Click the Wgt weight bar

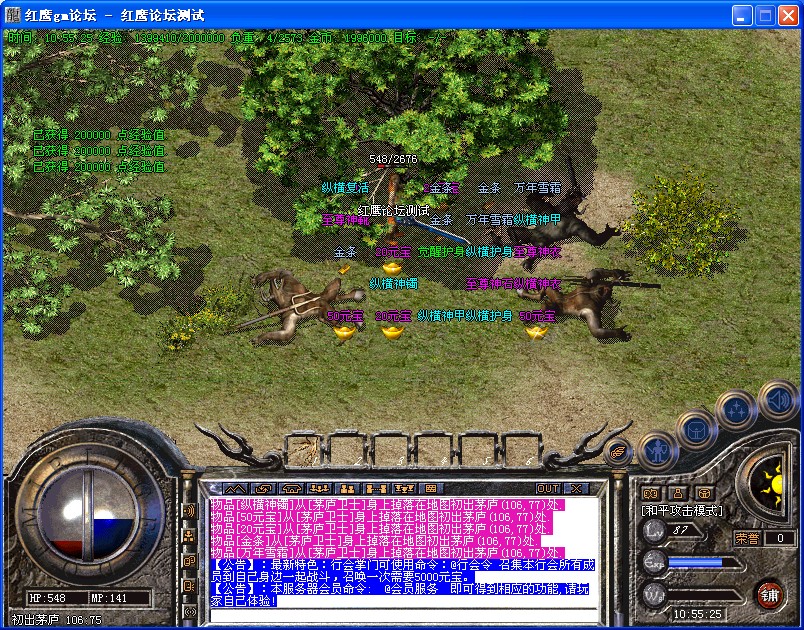(x=705, y=595)
